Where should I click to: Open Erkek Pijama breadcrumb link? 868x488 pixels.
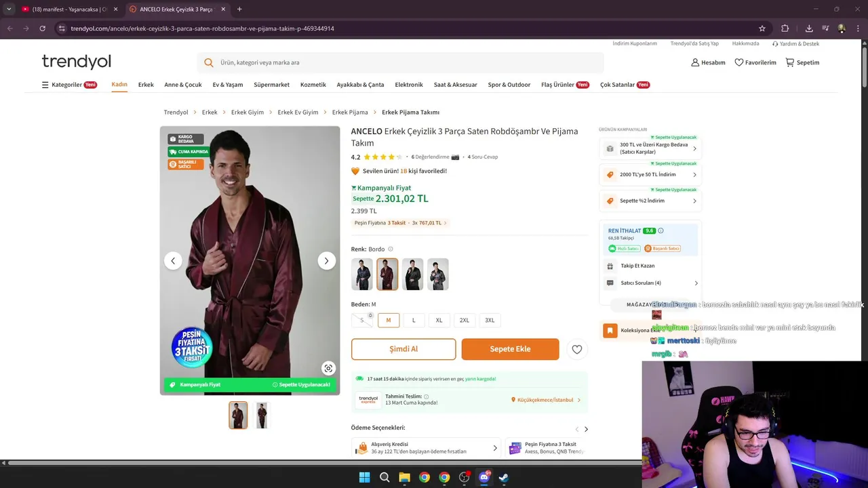click(x=350, y=113)
